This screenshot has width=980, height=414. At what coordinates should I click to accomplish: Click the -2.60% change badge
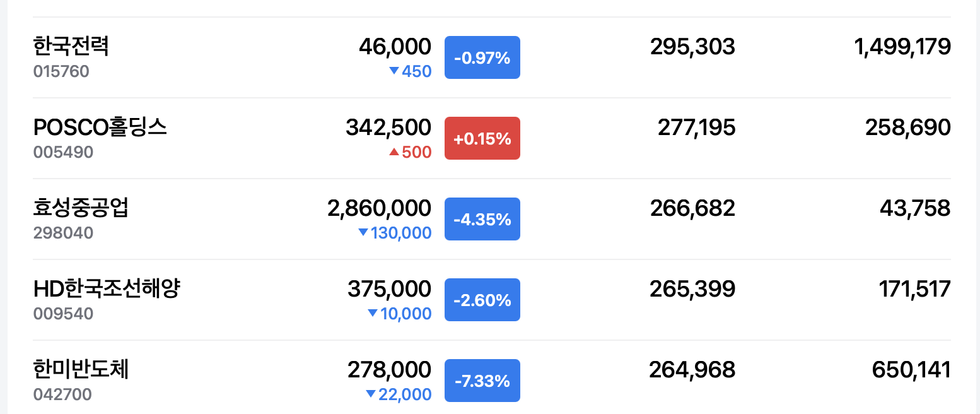[482, 300]
